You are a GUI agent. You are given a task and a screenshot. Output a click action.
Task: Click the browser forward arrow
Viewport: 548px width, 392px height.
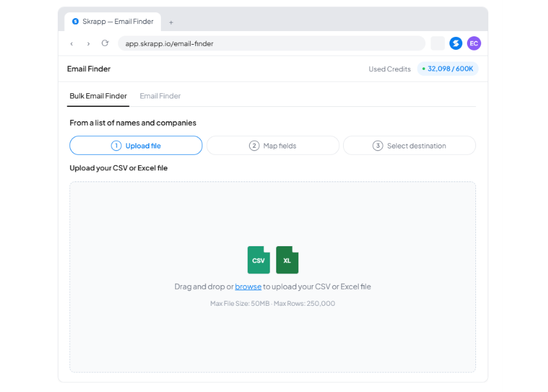click(88, 43)
